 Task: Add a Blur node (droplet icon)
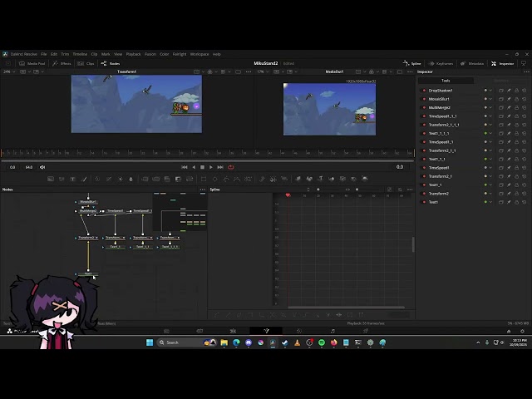pos(131,179)
